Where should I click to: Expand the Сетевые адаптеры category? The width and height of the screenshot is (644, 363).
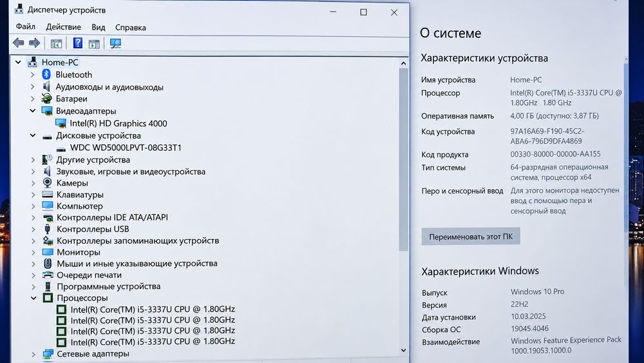tap(33, 354)
